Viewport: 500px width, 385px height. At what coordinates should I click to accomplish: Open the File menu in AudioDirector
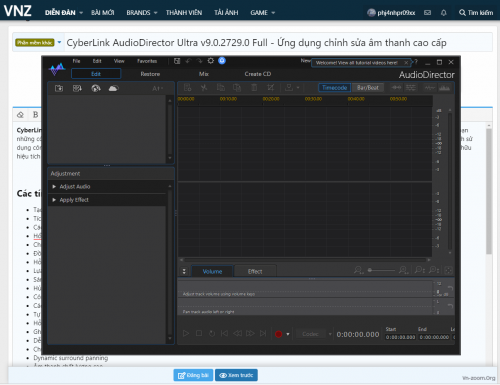(x=76, y=61)
